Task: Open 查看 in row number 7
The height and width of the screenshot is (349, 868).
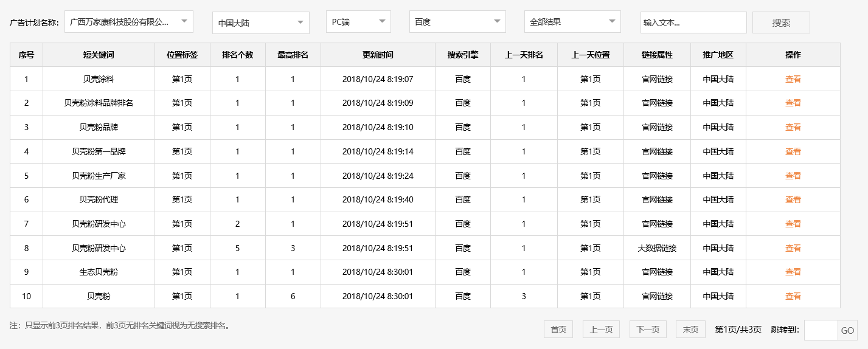Action: 793,224
